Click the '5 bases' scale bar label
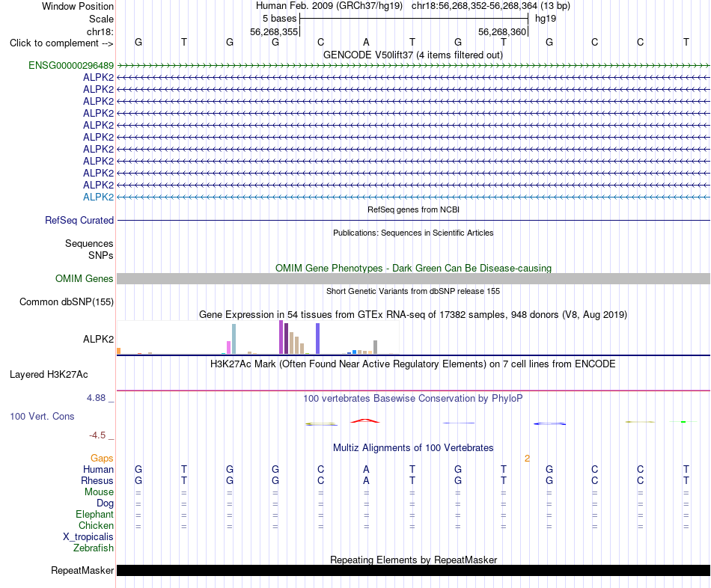This screenshot has width=711, height=588. [x=279, y=19]
